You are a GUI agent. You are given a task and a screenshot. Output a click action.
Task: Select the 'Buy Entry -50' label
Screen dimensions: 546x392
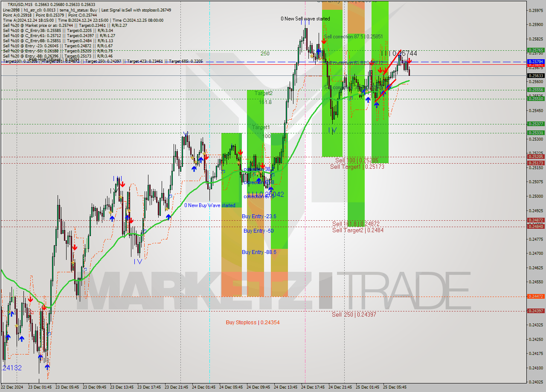[258, 231]
